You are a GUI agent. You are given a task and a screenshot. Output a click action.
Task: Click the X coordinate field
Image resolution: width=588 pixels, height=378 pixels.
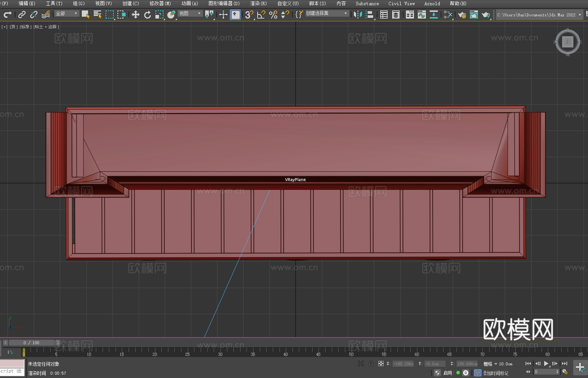(x=403, y=364)
